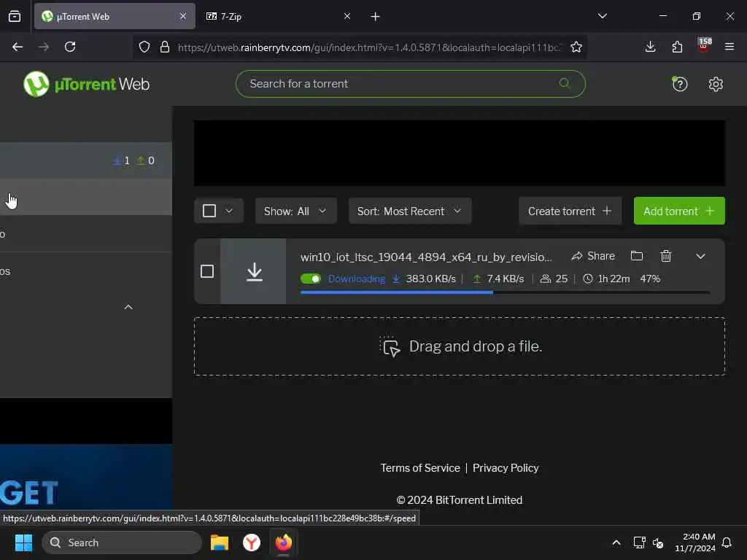The width and height of the screenshot is (747, 560).
Task: Click the tracking protection shield icon
Action: (x=144, y=47)
